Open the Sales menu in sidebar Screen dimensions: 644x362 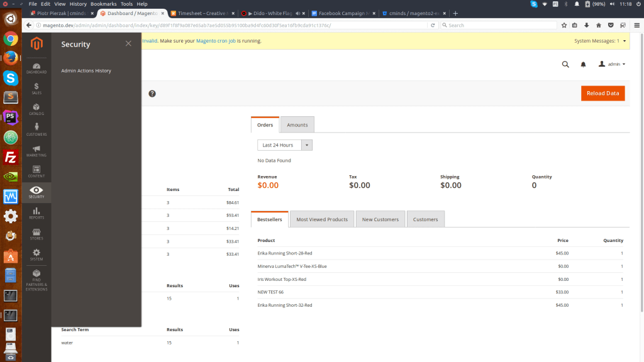tap(36, 88)
